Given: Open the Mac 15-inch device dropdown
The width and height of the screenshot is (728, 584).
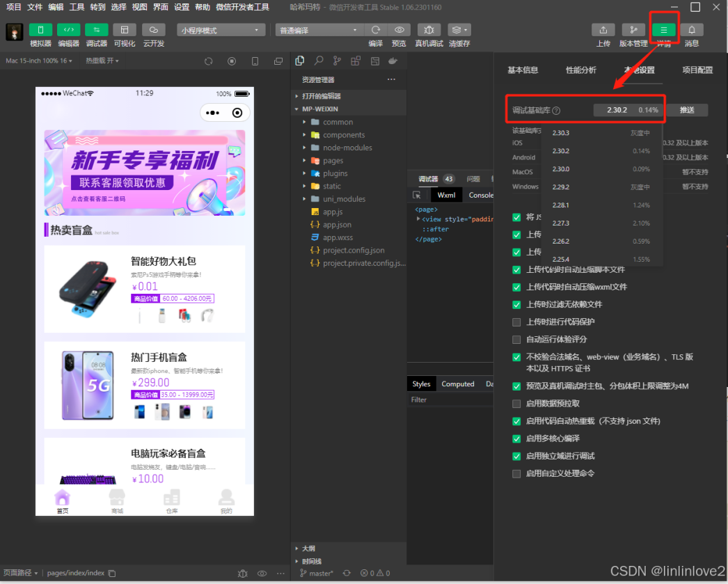Looking at the screenshot, I should tap(39, 61).
